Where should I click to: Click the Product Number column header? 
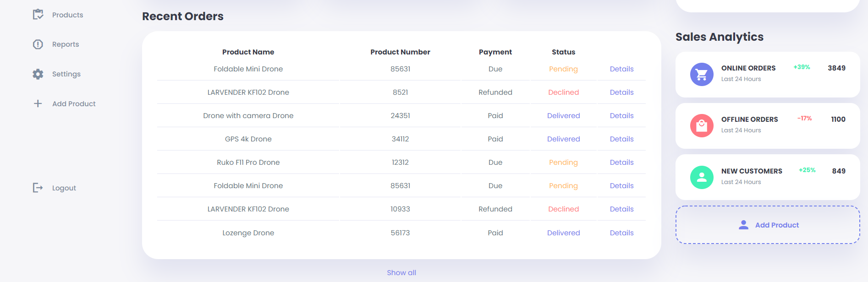point(400,52)
